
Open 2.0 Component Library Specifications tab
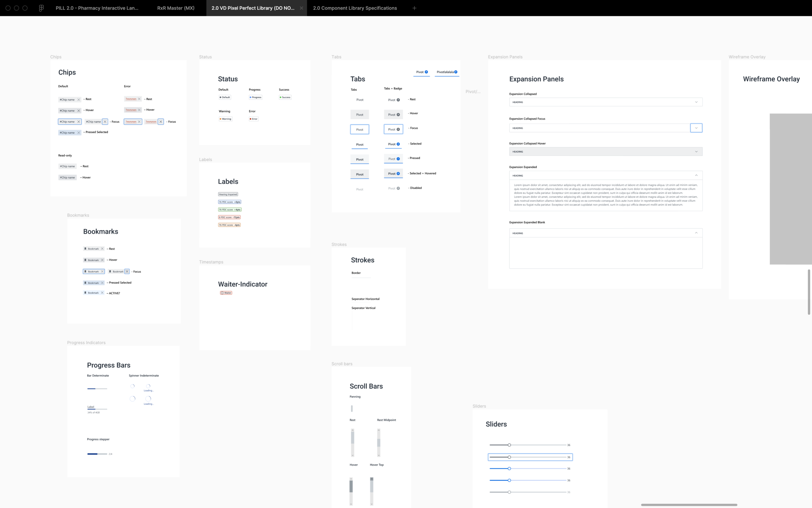354,8
